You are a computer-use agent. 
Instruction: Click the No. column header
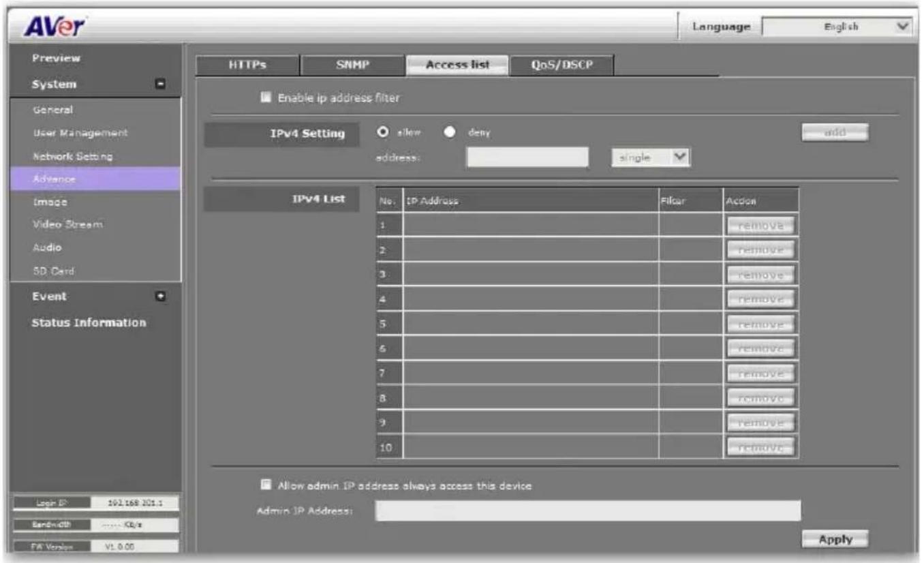(389, 200)
